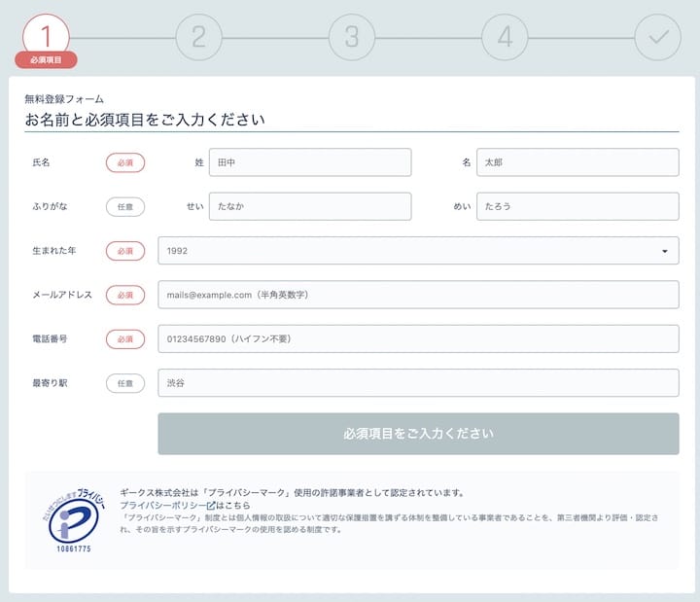700x602 pixels.
Task: Click the red 必須項目 label under step 1
Action: point(46,60)
